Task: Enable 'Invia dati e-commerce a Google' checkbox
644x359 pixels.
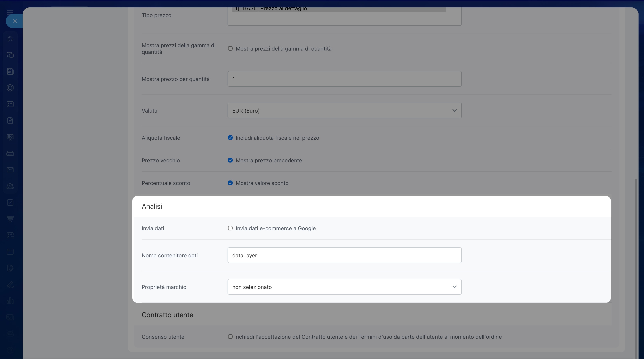Action: (230, 228)
